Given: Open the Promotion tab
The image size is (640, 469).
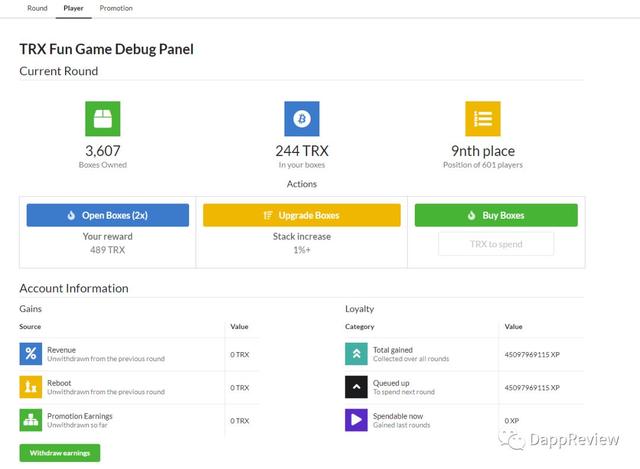Looking at the screenshot, I should pyautogui.click(x=116, y=8).
